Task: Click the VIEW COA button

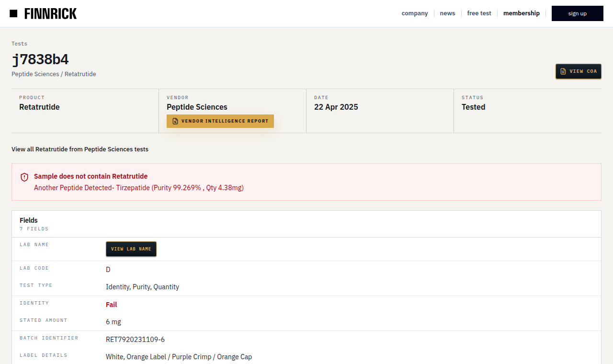Action: click(x=579, y=71)
